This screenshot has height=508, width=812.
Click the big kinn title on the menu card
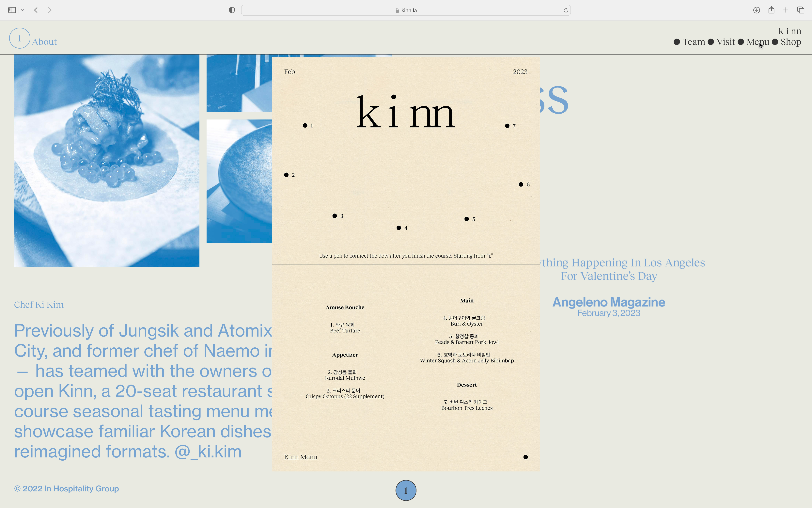[406, 112]
